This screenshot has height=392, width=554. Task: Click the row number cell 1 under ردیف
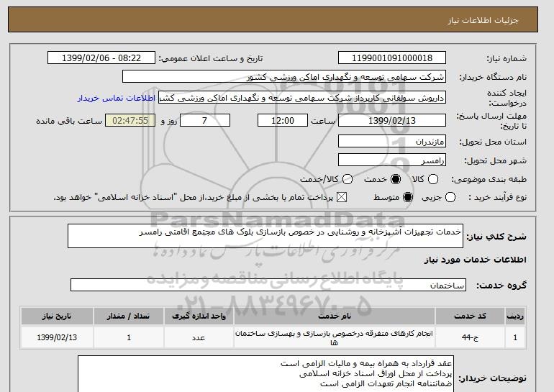click(x=515, y=337)
